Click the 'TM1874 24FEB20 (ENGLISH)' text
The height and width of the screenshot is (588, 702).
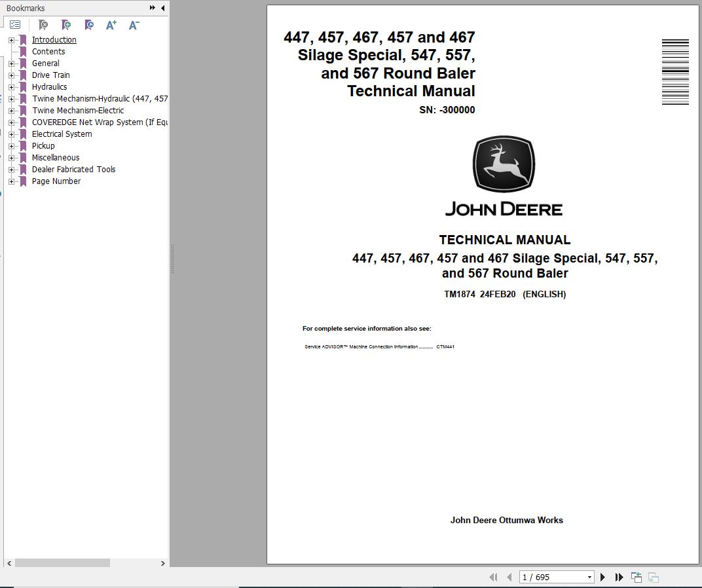[x=505, y=294]
